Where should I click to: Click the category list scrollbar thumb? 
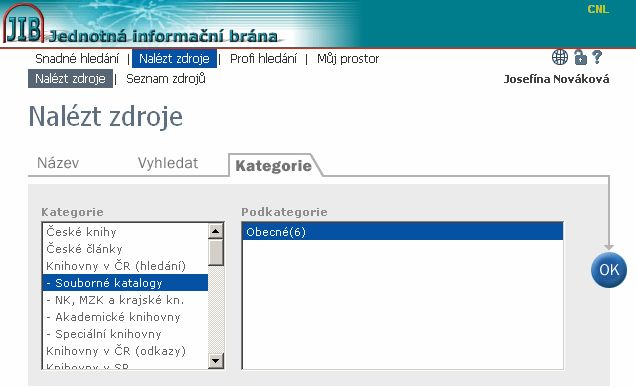[216, 253]
